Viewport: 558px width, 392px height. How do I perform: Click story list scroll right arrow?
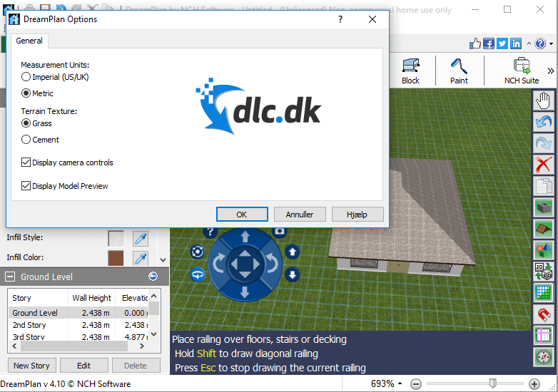(141, 346)
